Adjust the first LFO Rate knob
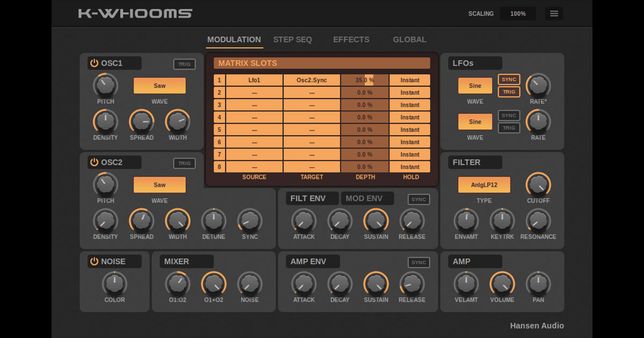 tap(538, 86)
